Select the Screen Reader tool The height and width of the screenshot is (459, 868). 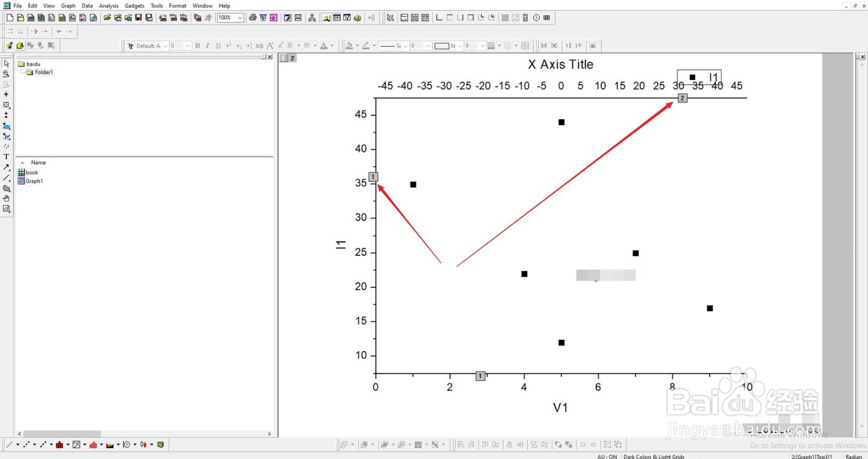[x=7, y=94]
